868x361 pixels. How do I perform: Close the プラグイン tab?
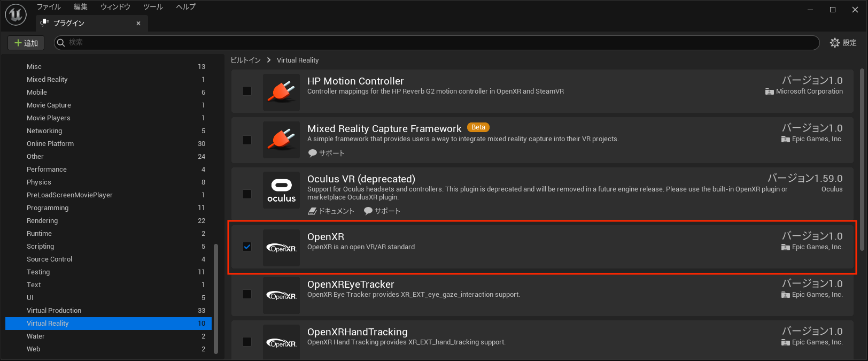138,23
